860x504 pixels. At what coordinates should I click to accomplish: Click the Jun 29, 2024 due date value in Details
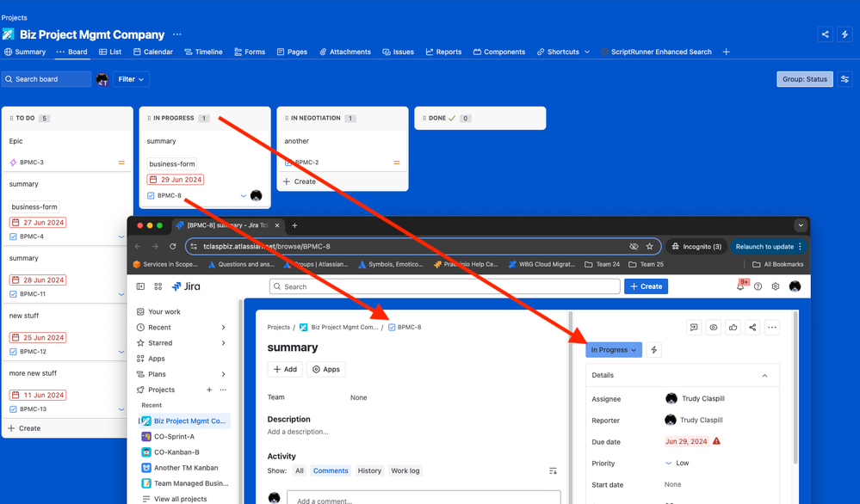(x=686, y=441)
